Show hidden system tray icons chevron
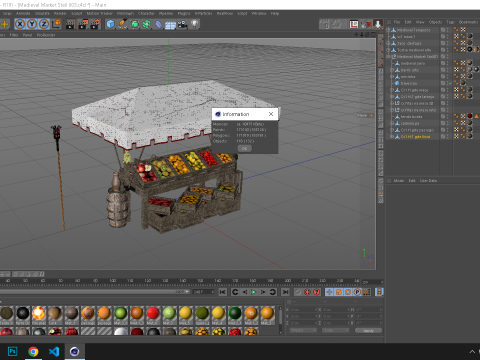This screenshot has height=360, width=480. (x=472, y=352)
